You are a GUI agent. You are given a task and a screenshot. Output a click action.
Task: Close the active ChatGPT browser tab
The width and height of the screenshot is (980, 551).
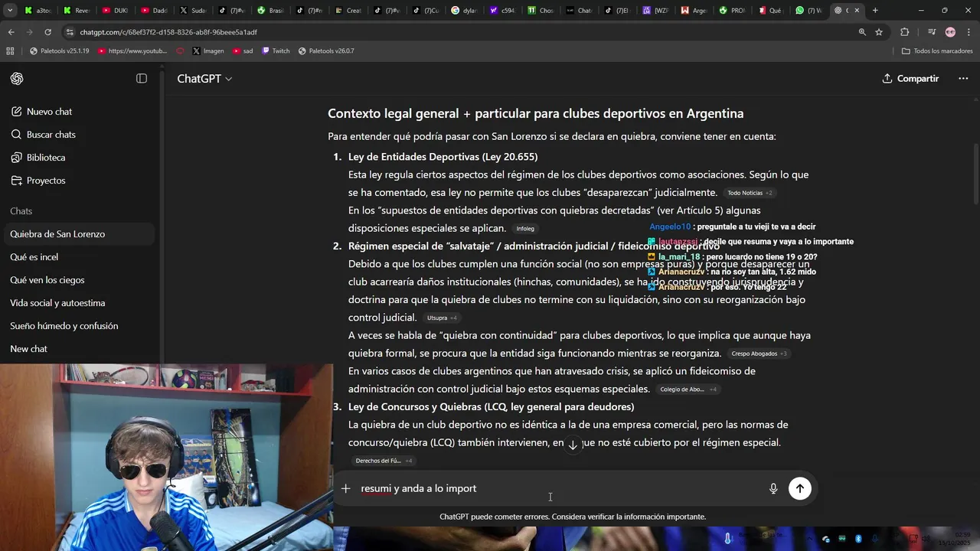[x=857, y=11]
